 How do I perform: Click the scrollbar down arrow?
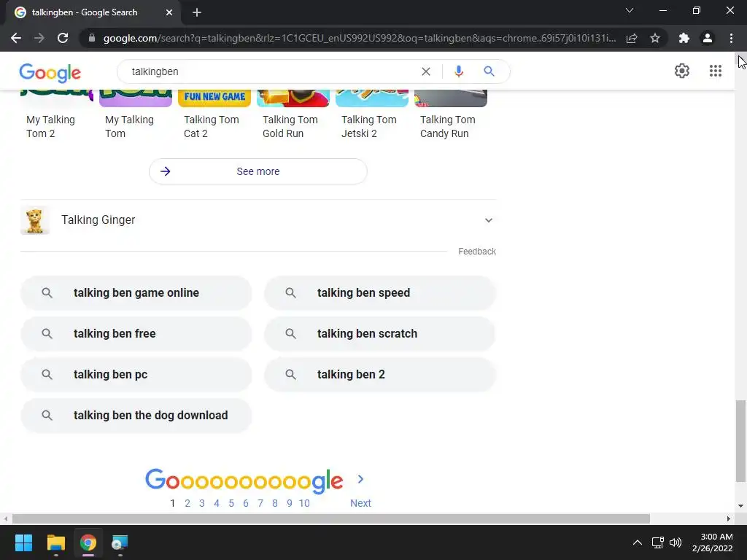pos(740,506)
